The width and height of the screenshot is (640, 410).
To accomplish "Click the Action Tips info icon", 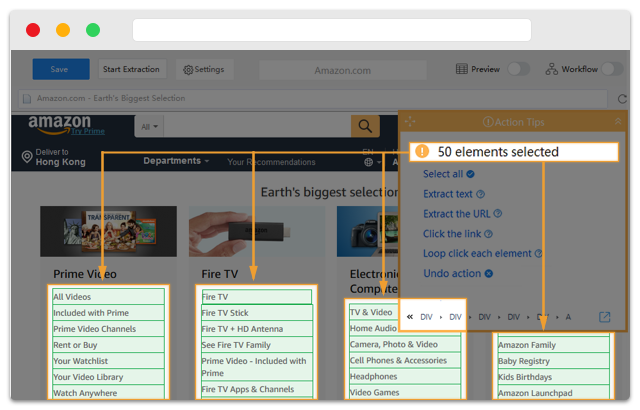I will coord(488,122).
